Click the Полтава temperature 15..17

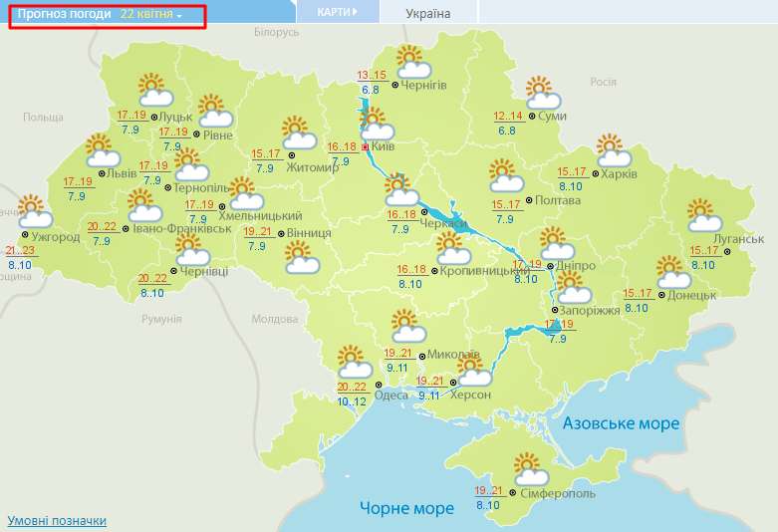click(x=505, y=204)
